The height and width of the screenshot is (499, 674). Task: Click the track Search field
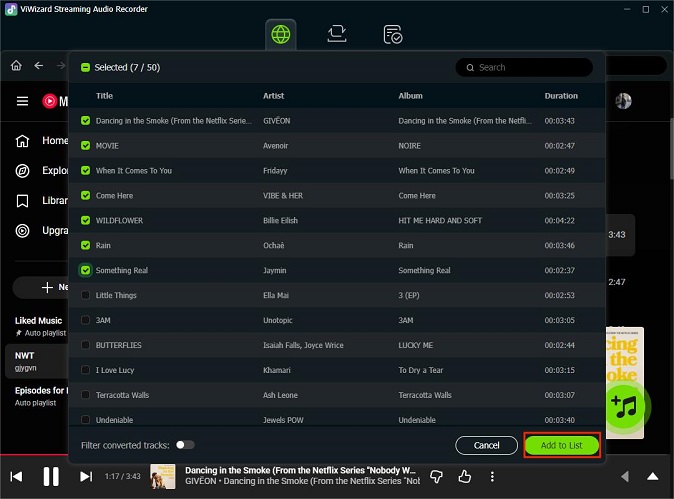pos(524,67)
